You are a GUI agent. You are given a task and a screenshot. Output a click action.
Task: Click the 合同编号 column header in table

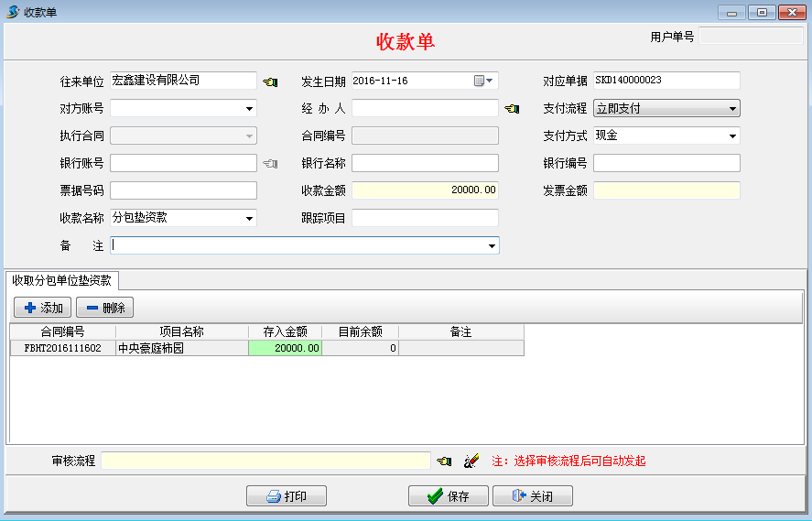click(62, 331)
